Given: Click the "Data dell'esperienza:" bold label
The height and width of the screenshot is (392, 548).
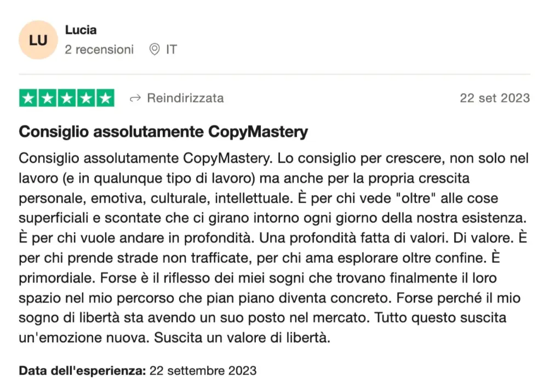Looking at the screenshot, I should point(82,371).
